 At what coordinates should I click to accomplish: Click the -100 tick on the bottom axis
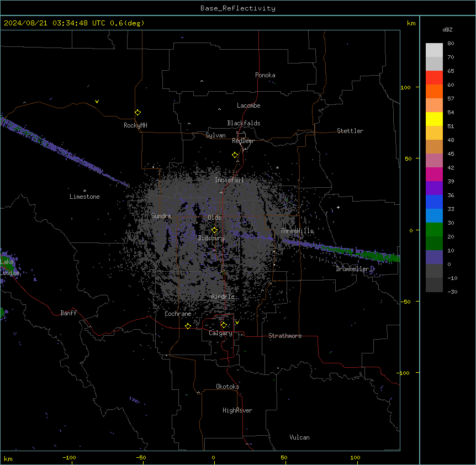pos(69,457)
